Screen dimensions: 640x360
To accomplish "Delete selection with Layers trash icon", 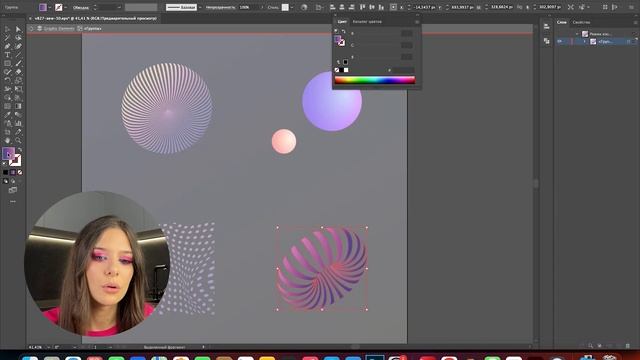I will 628,346.
